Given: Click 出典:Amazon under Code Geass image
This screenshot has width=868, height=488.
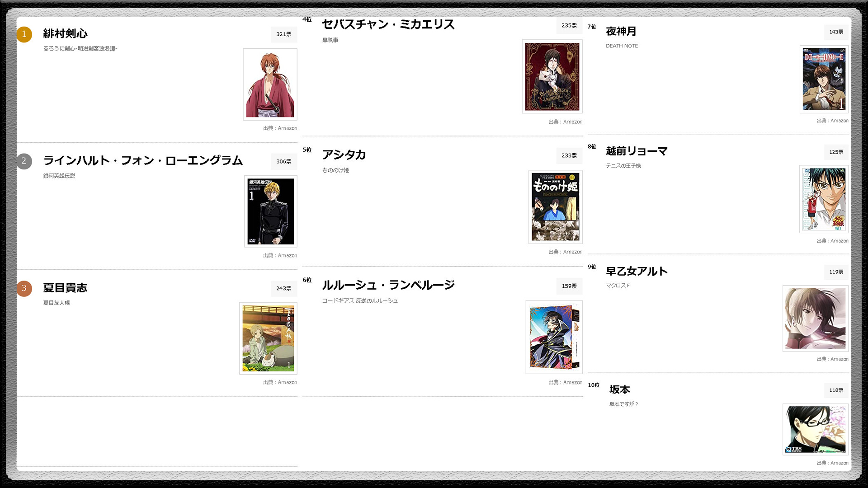Looking at the screenshot, I should tap(566, 383).
